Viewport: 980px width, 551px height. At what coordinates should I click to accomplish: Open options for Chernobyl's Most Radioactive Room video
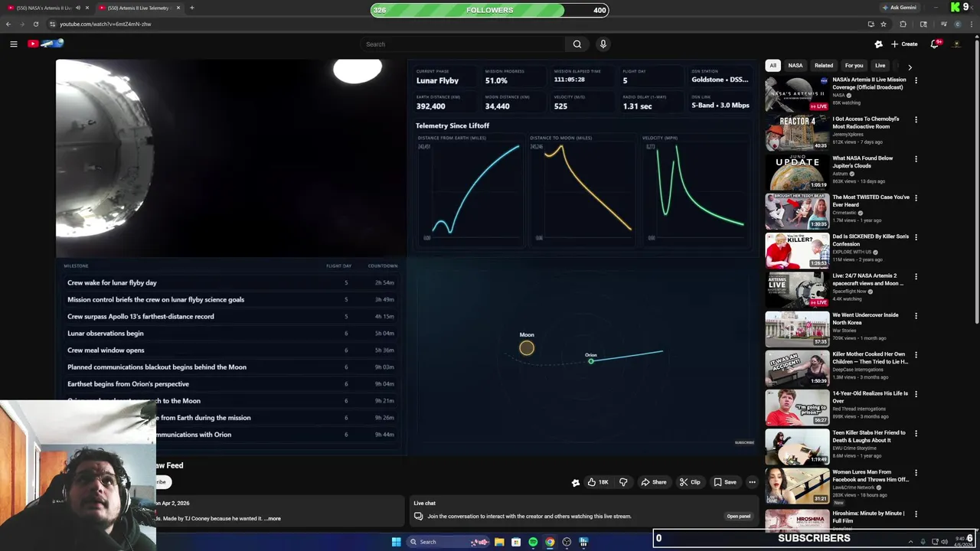916,119
